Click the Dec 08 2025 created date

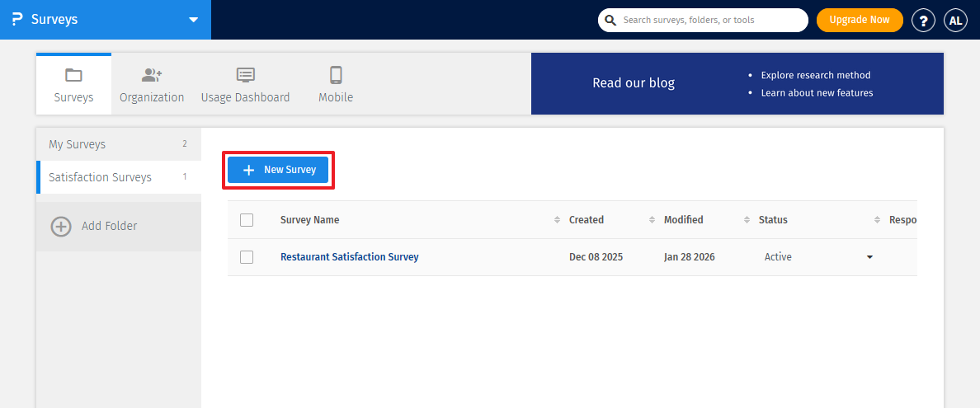(596, 257)
